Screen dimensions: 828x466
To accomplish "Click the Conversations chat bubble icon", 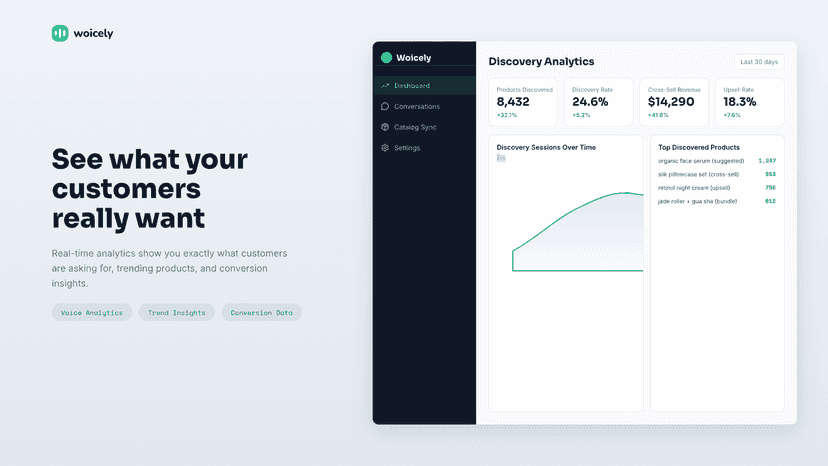I will 385,106.
